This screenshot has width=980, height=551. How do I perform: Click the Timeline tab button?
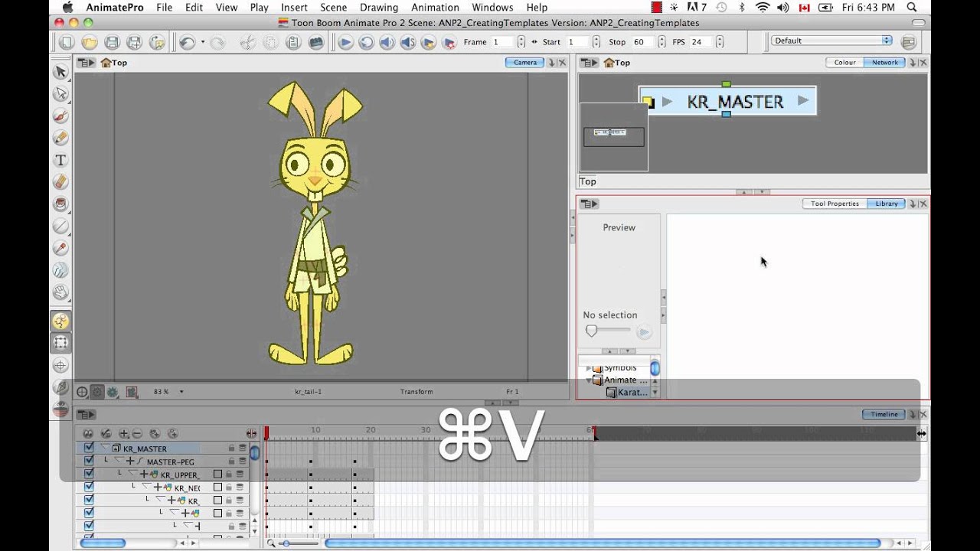(x=884, y=415)
